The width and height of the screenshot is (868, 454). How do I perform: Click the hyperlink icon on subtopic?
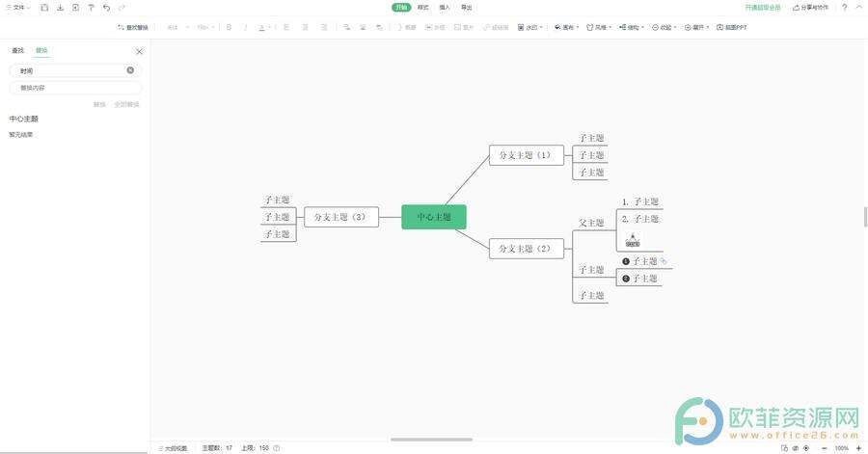pos(664,260)
